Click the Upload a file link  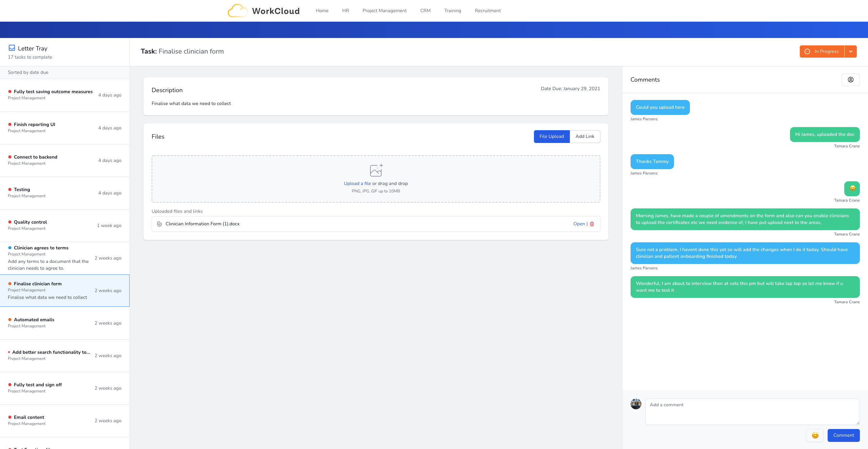(x=357, y=183)
